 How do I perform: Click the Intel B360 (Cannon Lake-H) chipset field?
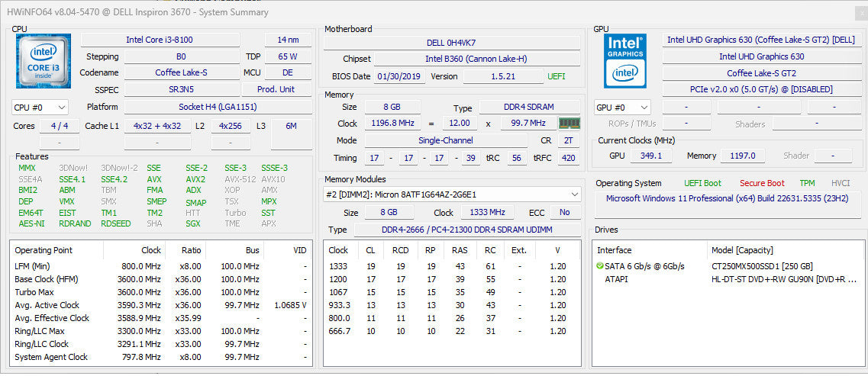[477, 59]
